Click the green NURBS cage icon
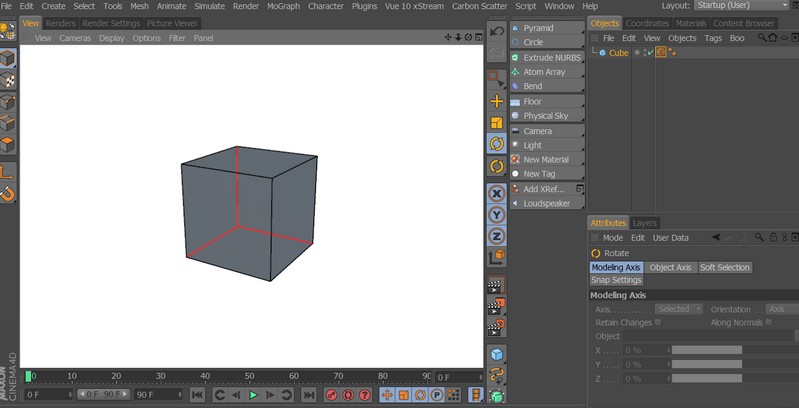The height and width of the screenshot is (408, 799). tap(496, 396)
